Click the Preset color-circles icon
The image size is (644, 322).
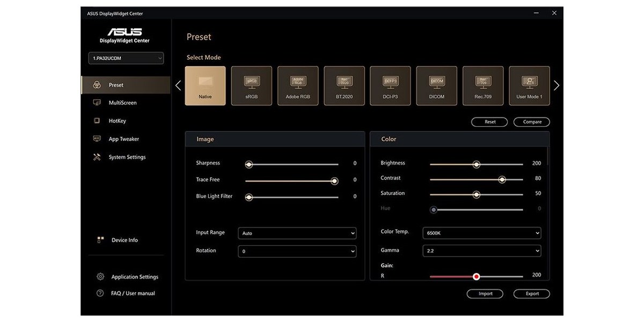97,85
